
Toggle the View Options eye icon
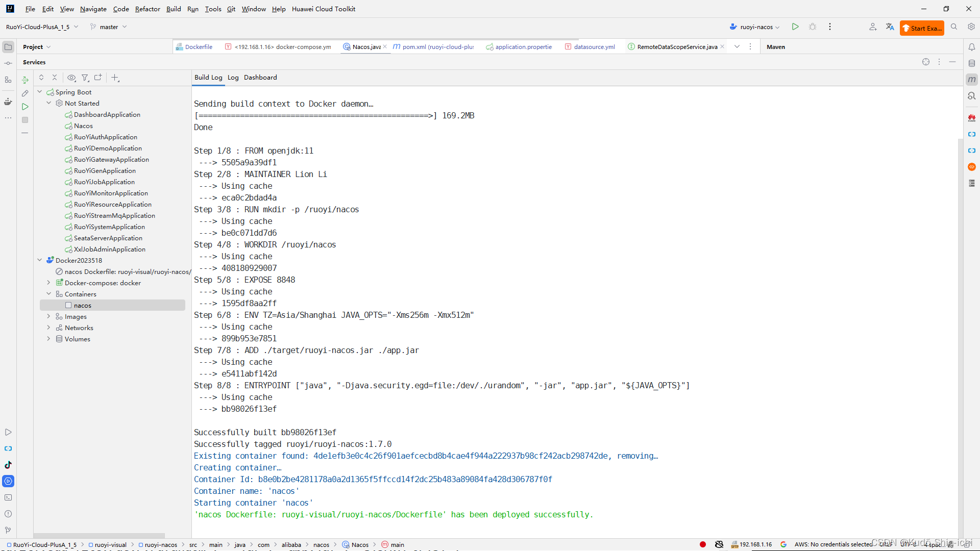pos(71,78)
